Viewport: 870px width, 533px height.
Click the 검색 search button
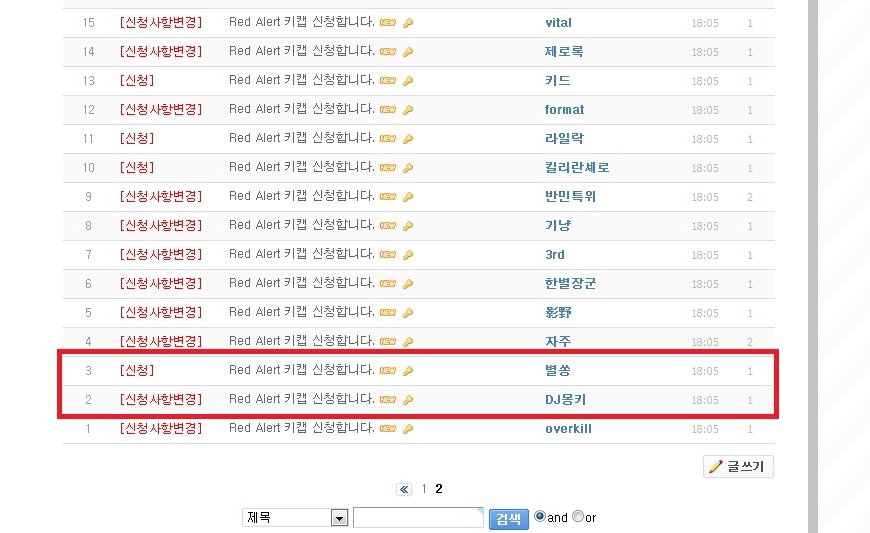point(508,519)
